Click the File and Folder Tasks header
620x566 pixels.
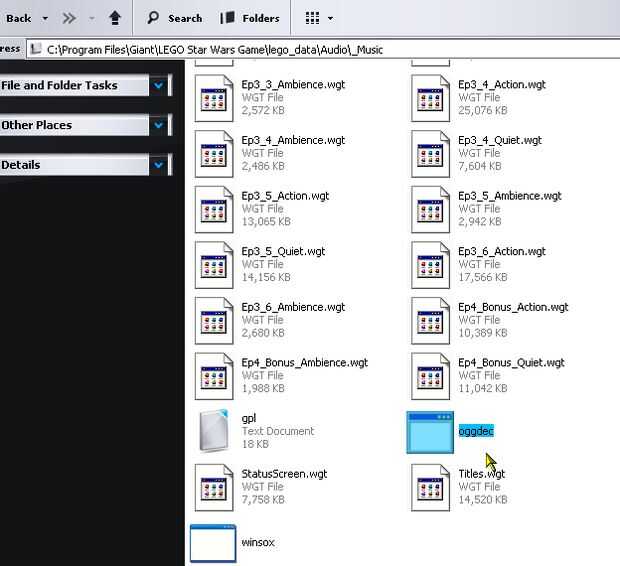point(74,85)
